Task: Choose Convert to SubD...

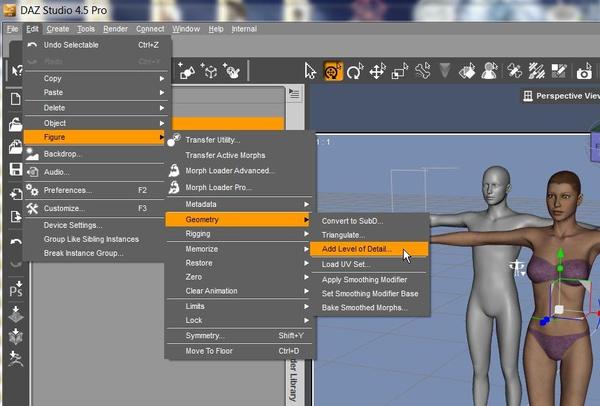Action: coord(369,221)
